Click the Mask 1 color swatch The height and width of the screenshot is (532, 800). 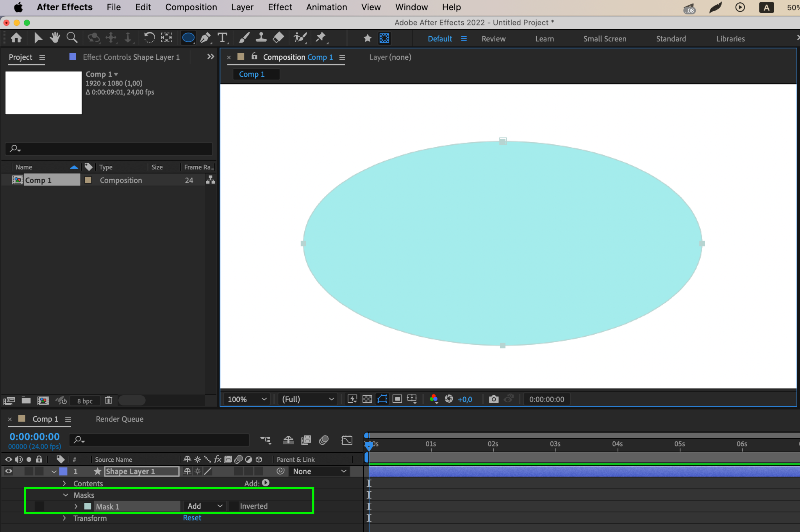point(88,506)
